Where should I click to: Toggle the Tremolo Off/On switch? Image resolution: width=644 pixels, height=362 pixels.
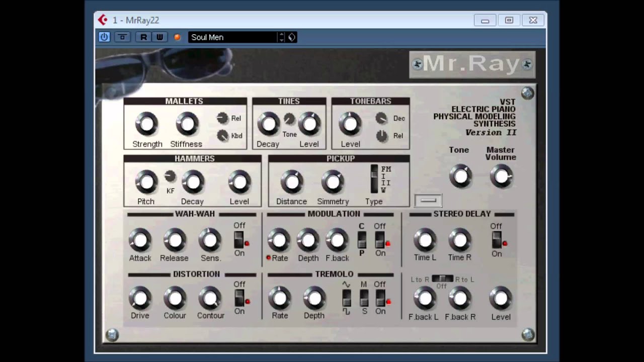pos(380,298)
